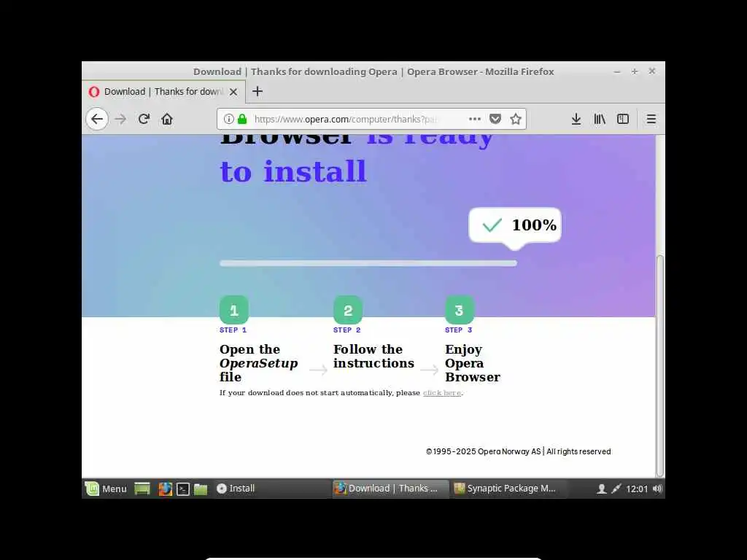Open the downloads panel arrow
Image resolution: width=747 pixels, height=560 pixels.
tap(576, 119)
